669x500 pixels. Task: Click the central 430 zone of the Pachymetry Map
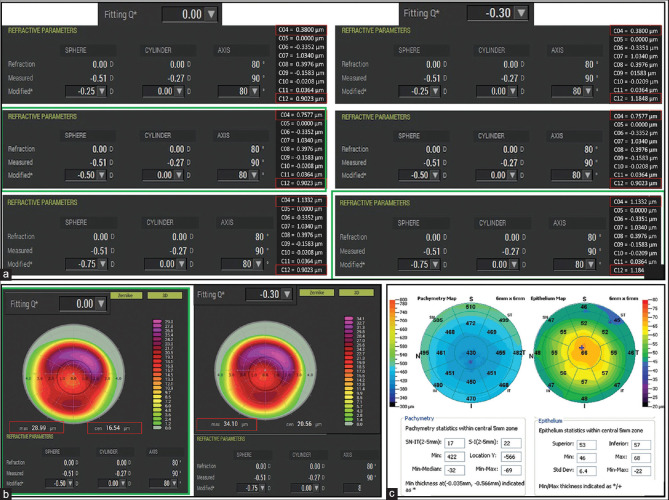pyautogui.click(x=471, y=353)
